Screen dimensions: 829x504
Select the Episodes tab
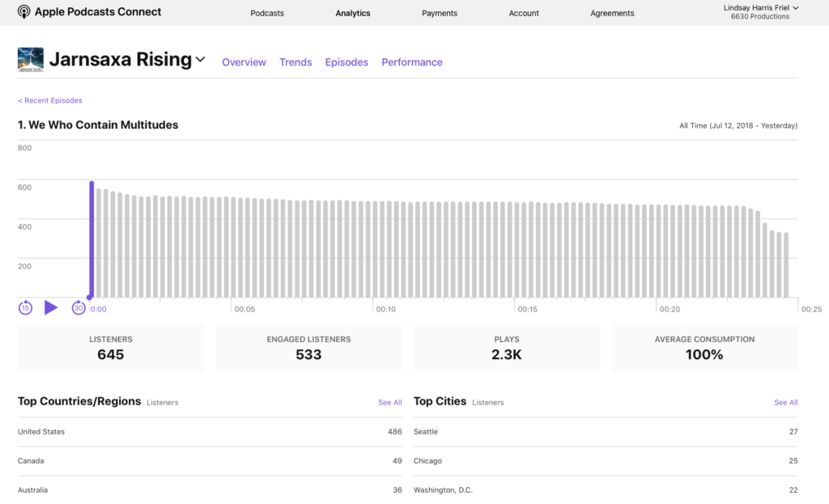click(x=346, y=62)
